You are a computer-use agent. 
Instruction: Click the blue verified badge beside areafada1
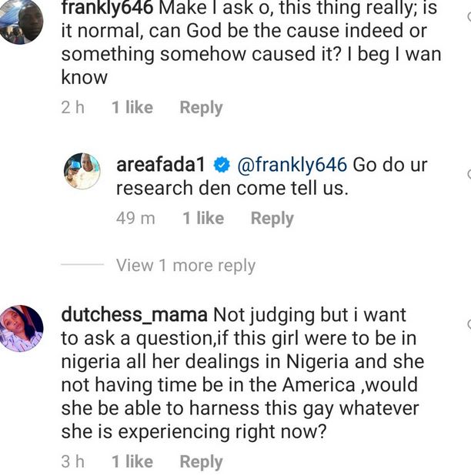pyautogui.click(x=222, y=166)
